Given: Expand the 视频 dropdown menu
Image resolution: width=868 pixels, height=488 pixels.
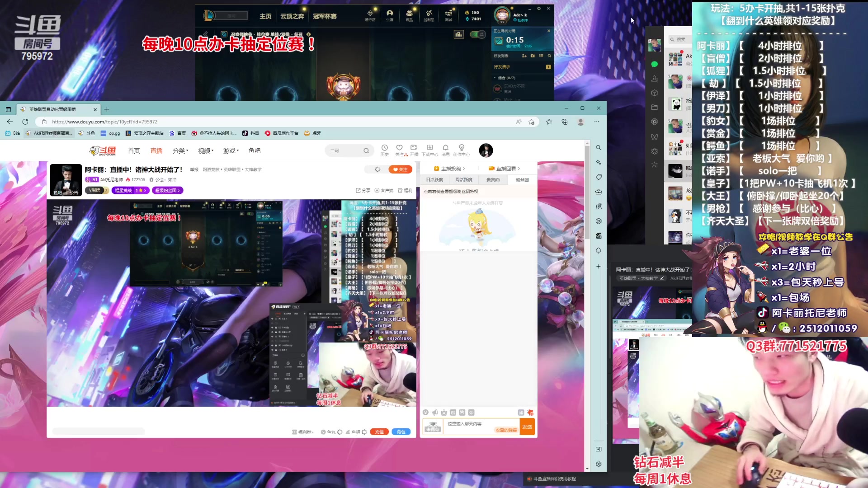Looking at the screenshot, I should click(x=205, y=151).
